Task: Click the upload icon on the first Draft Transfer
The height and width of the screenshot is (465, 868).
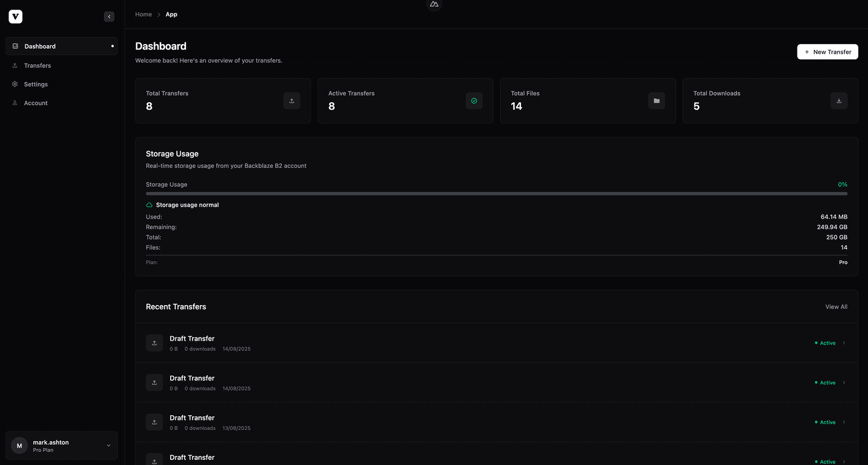Action: tap(154, 342)
